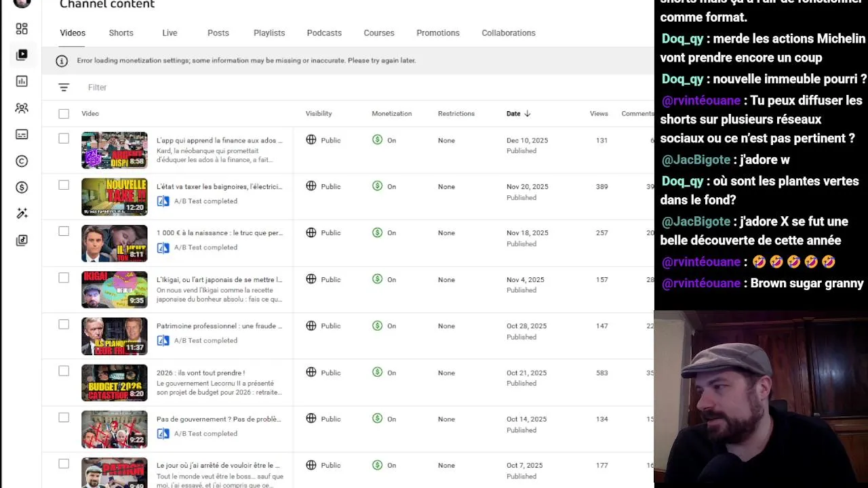
Task: Click the filter lines icon
Action: tap(64, 87)
